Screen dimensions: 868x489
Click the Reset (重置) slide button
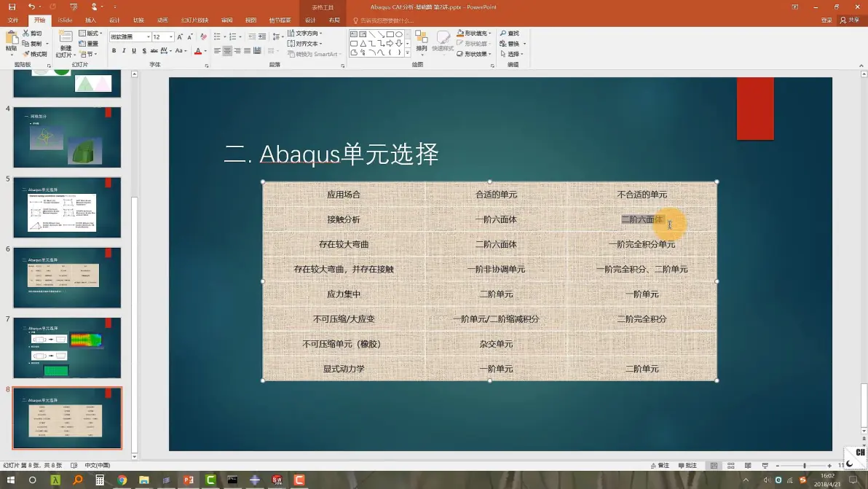(89, 44)
